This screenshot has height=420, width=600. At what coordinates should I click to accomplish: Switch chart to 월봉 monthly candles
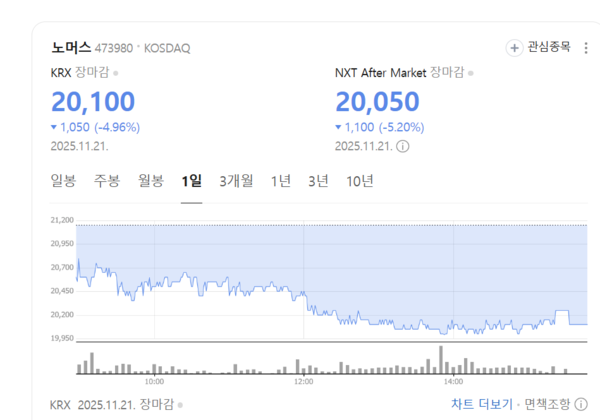pyautogui.click(x=151, y=181)
